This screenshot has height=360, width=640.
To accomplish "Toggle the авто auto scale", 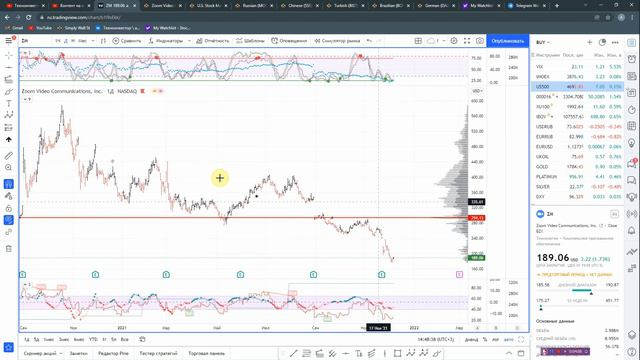I will [x=509, y=339].
